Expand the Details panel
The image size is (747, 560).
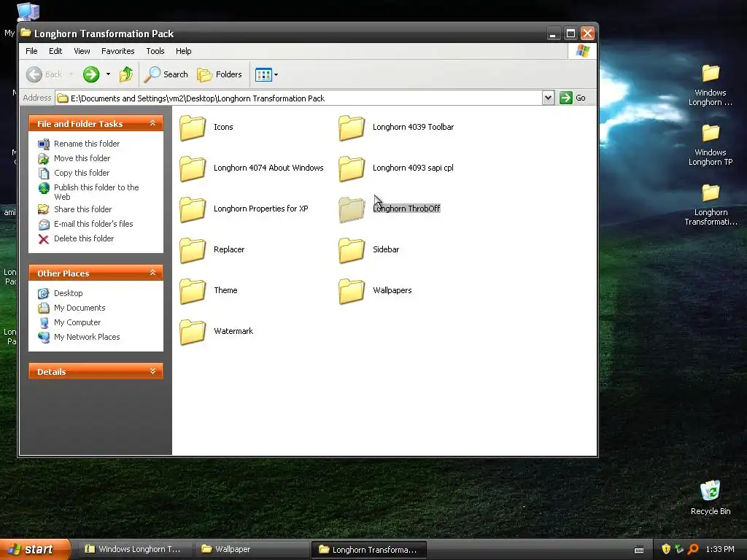(x=152, y=371)
